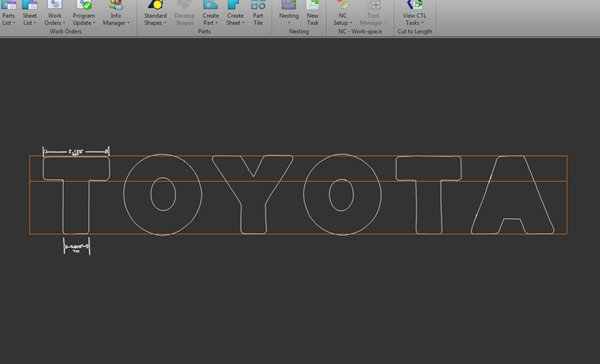This screenshot has width=600, height=364.
Task: Start a New Task
Action: pos(312,13)
